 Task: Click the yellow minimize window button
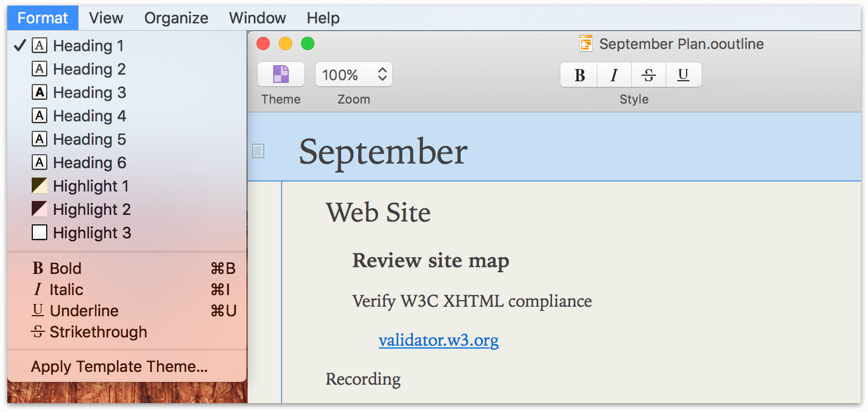click(285, 43)
